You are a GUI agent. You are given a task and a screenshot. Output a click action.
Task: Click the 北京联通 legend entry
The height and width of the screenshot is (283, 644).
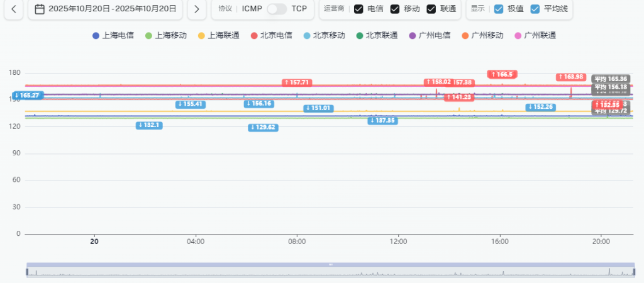click(377, 35)
